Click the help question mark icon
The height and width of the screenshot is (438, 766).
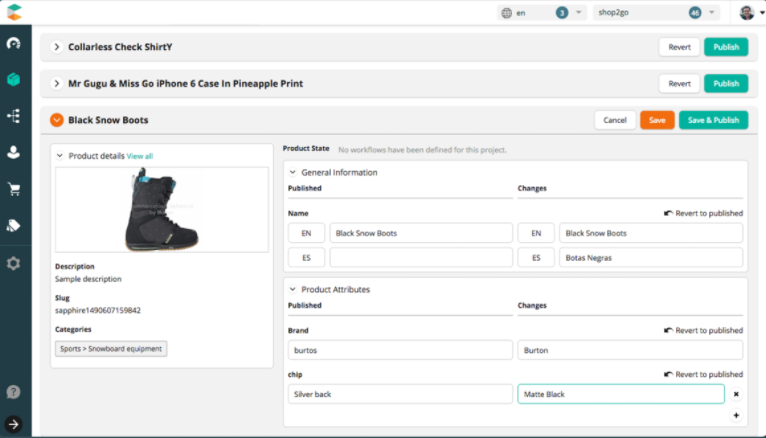pyautogui.click(x=14, y=392)
